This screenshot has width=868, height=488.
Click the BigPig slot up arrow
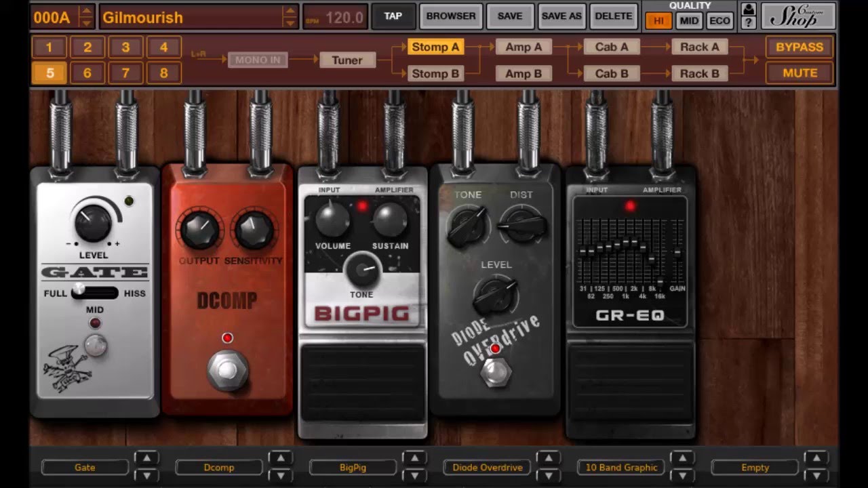414,458
